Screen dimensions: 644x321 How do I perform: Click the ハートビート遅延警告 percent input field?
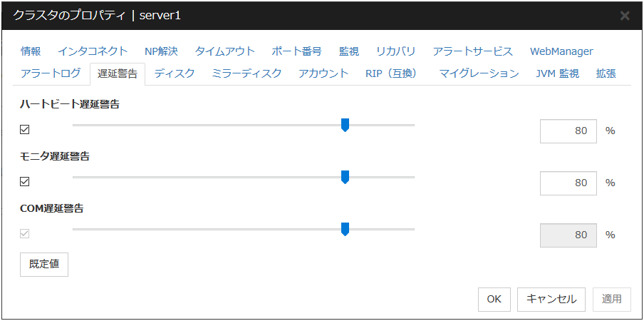coord(568,131)
